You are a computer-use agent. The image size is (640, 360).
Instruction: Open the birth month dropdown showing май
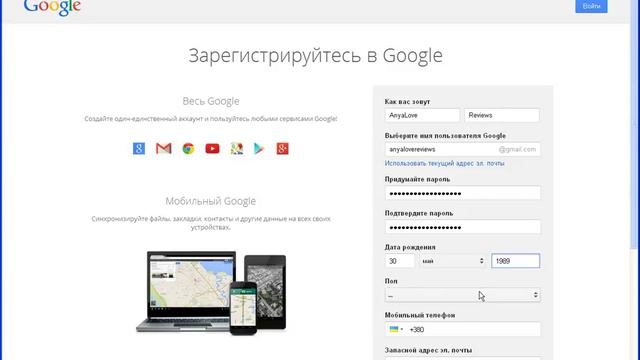tap(453, 261)
